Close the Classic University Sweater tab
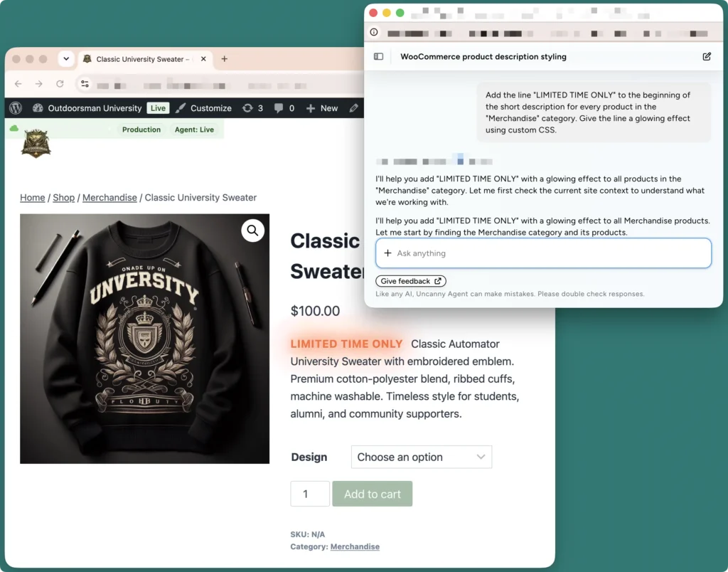Image resolution: width=728 pixels, height=572 pixels. coord(203,59)
